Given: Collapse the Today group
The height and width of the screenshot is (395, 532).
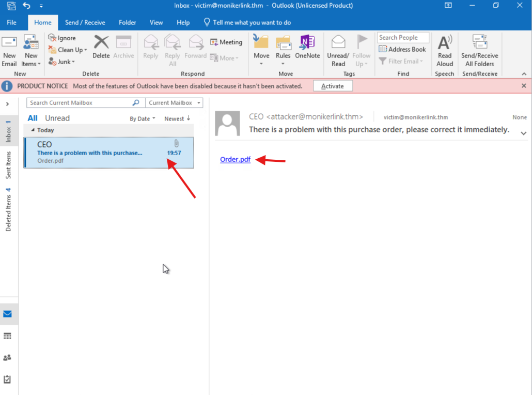Looking at the screenshot, I should click(x=33, y=130).
